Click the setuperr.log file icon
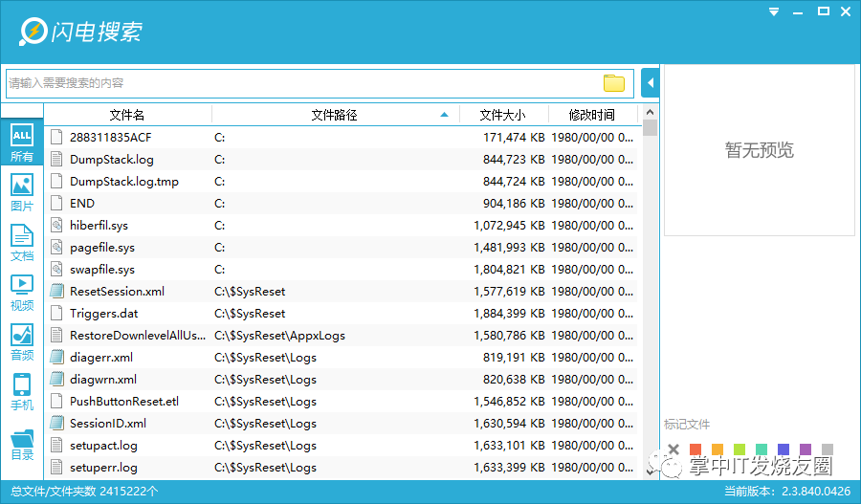 56,468
